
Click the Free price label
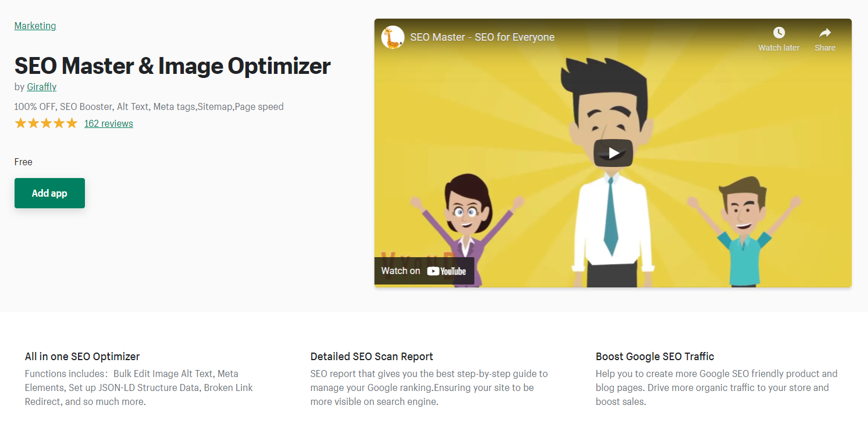click(x=23, y=162)
